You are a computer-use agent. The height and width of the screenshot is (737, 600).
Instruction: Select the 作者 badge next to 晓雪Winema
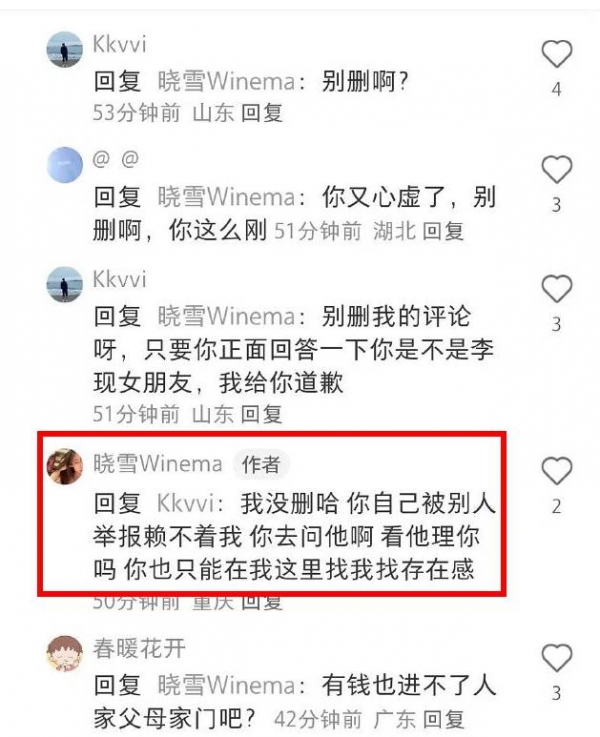pyautogui.click(x=261, y=464)
